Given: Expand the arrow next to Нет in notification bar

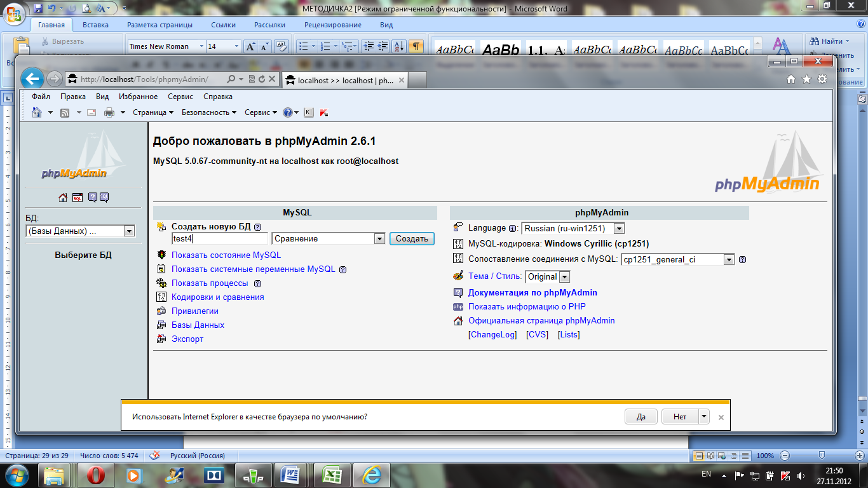Looking at the screenshot, I should pos(703,417).
